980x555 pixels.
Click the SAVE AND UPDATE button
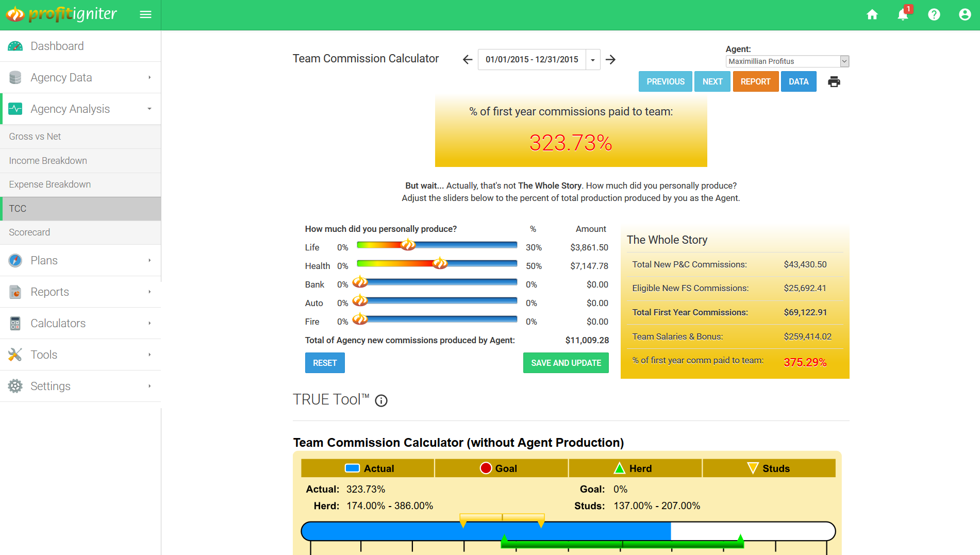coord(566,363)
